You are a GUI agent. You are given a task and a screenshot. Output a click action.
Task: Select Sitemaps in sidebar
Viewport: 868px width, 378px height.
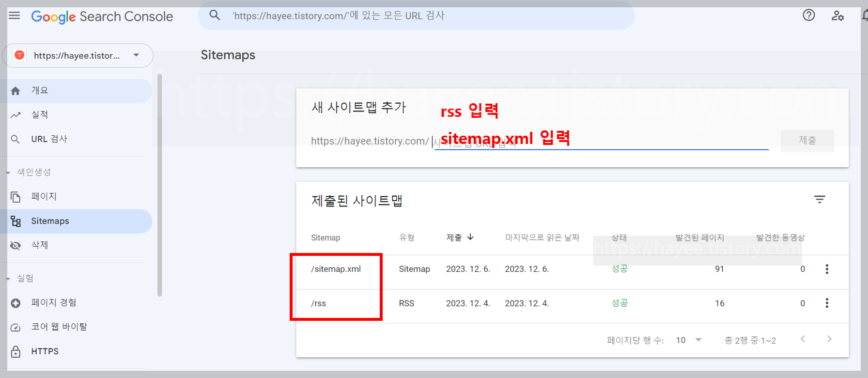76,221
